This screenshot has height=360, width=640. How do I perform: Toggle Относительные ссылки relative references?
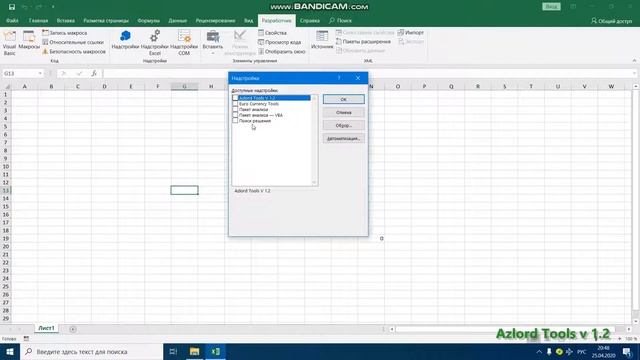tap(73, 42)
